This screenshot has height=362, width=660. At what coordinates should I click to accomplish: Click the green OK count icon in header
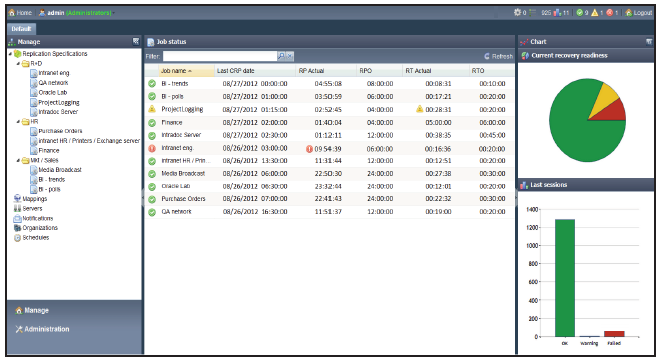pyautogui.click(x=580, y=13)
